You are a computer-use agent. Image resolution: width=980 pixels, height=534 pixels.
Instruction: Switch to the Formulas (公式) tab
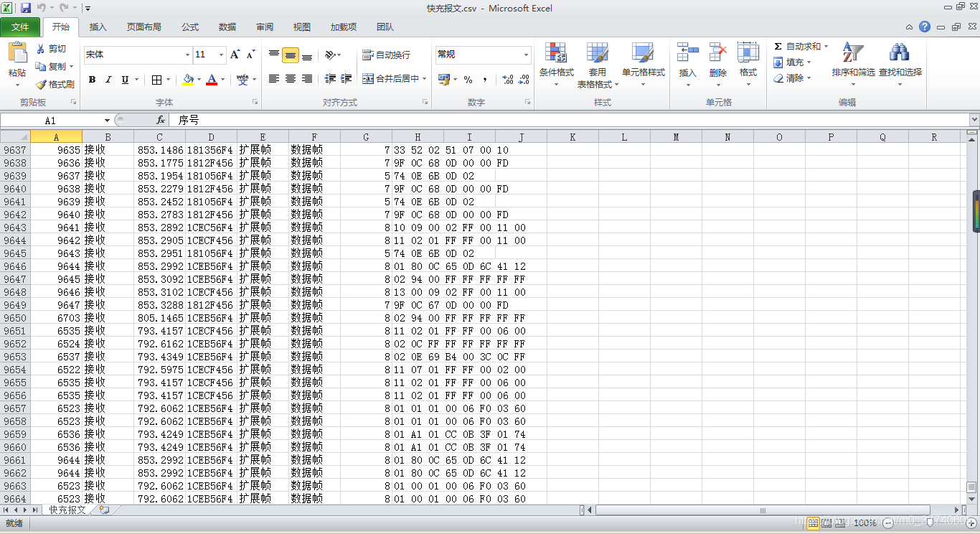pyautogui.click(x=190, y=27)
